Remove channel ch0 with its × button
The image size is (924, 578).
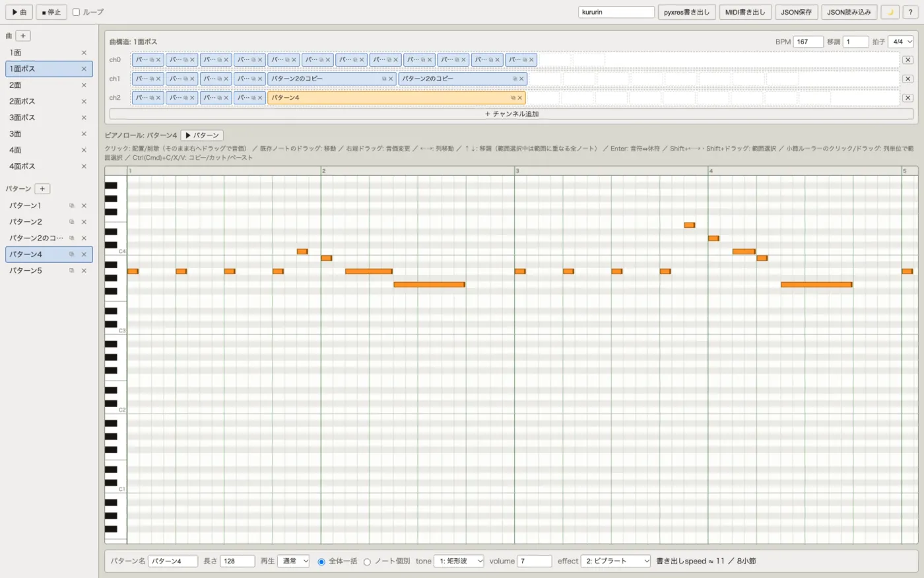907,59
